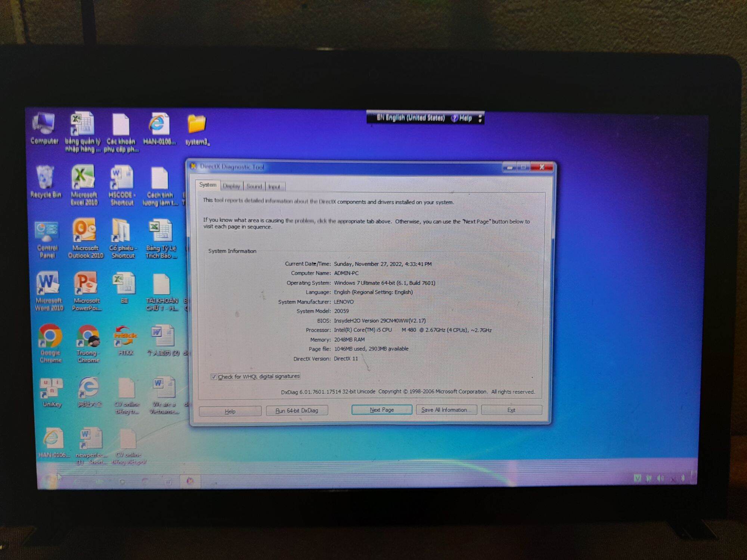The width and height of the screenshot is (747, 560).
Task: Open the 'Các khoản phụ cấp' file
Action: pos(121,133)
